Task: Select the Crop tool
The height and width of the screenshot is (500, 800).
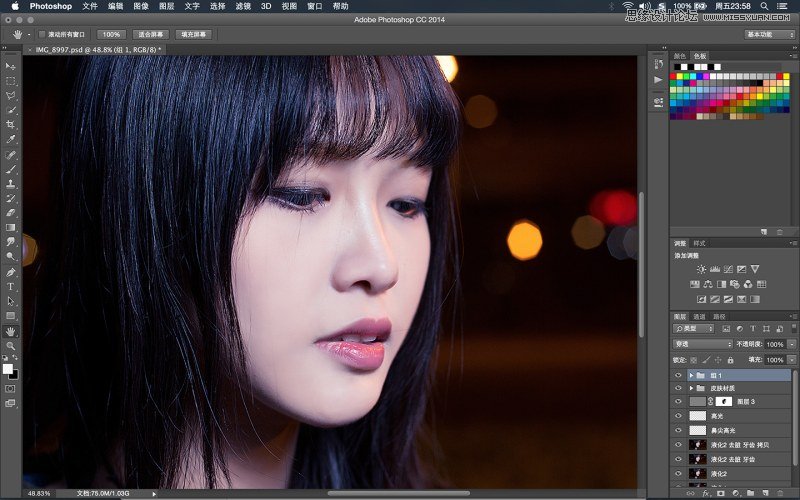Action: pos(10,124)
